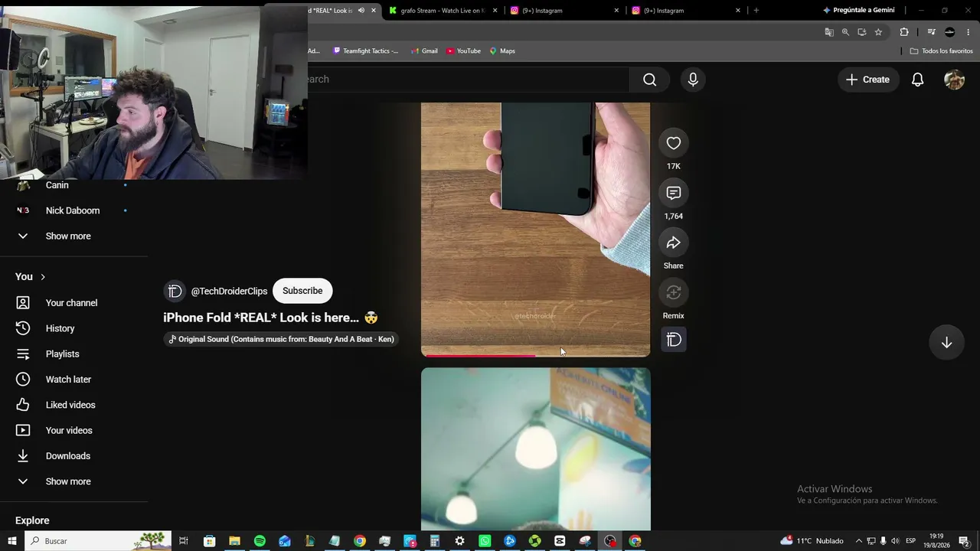This screenshot has width=980, height=551.
Task: Open Nick Daboom subscription channel
Action: click(x=73, y=210)
